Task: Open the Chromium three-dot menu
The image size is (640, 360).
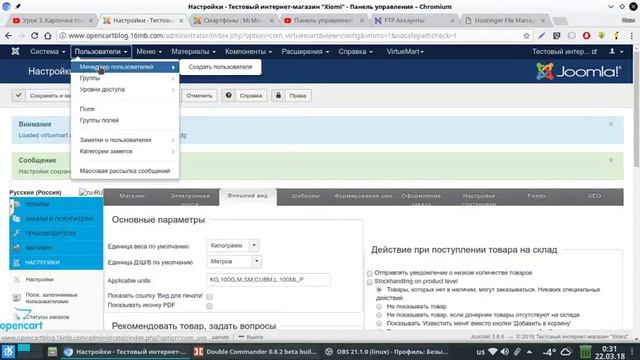Action: point(631,36)
